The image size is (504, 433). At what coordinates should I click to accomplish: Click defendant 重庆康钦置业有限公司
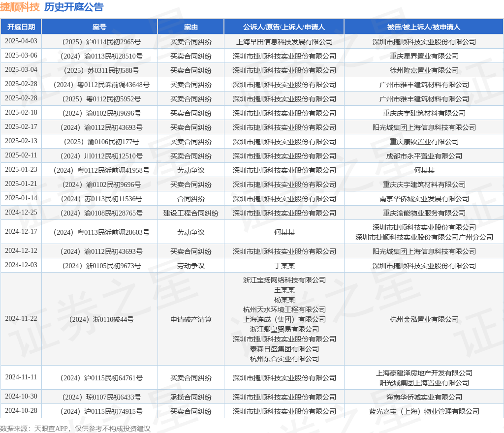click(x=424, y=142)
